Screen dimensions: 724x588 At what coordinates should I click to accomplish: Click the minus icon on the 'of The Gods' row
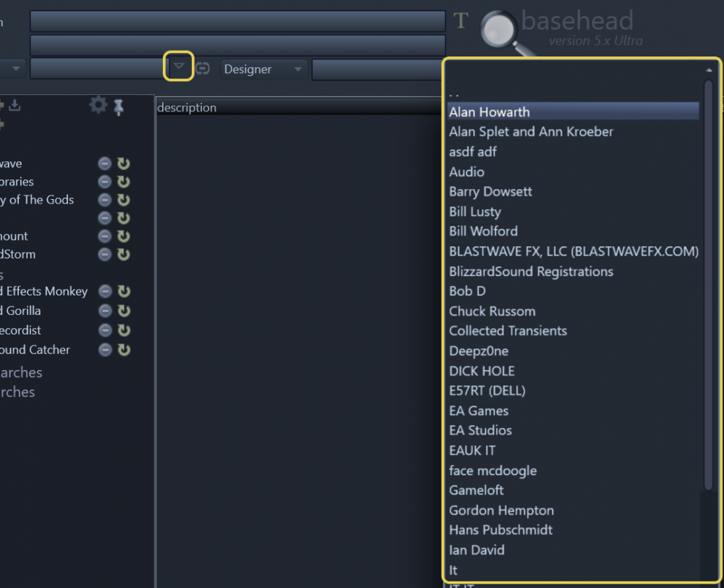coord(105,200)
